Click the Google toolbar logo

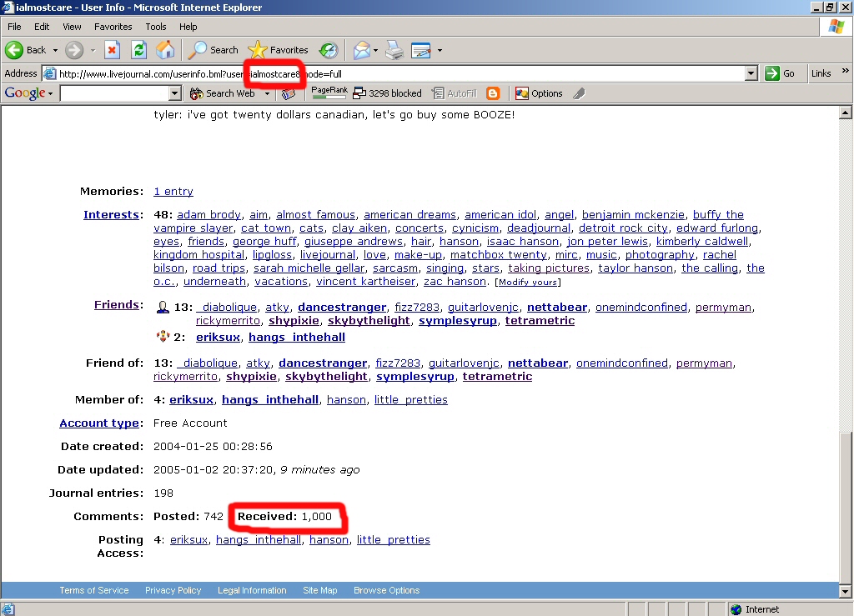[25, 93]
